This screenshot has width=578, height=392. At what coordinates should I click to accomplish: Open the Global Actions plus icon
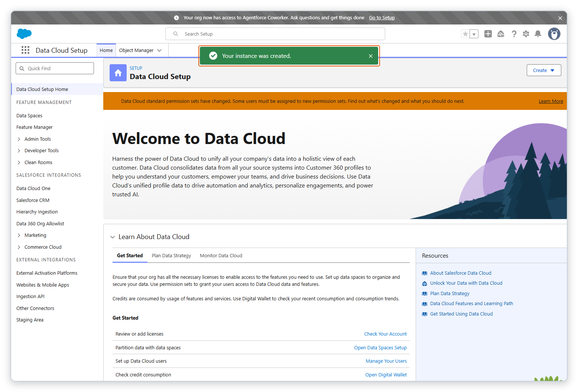pos(488,34)
